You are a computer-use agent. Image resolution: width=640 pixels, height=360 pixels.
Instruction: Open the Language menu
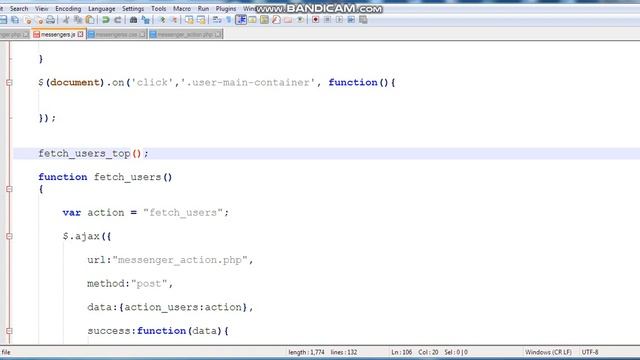(x=102, y=9)
